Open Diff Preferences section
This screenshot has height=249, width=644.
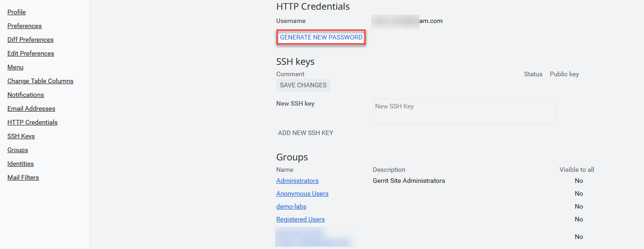tap(30, 40)
